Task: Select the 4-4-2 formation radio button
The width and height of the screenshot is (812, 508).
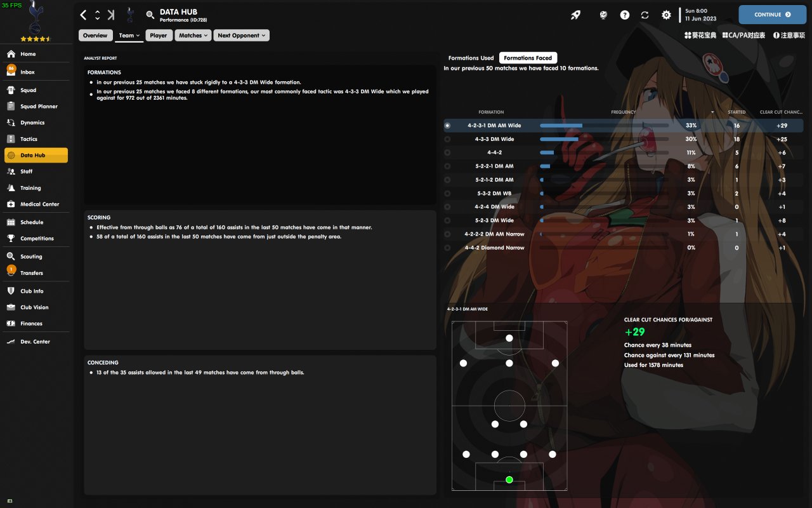Action: [447, 153]
